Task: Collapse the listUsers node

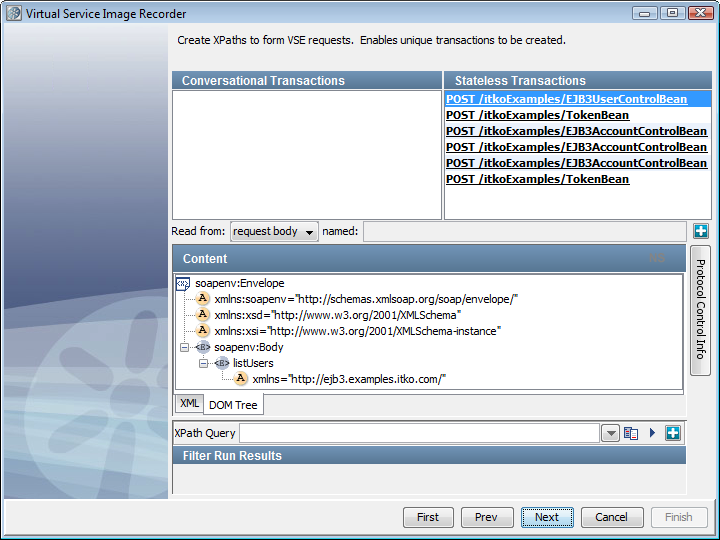Action: click(203, 363)
